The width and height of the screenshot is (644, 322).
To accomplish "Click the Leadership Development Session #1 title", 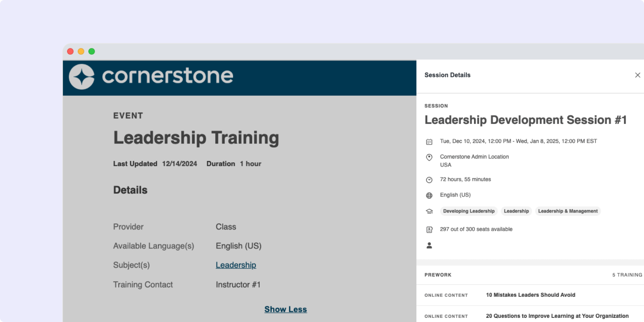I will coord(525,120).
